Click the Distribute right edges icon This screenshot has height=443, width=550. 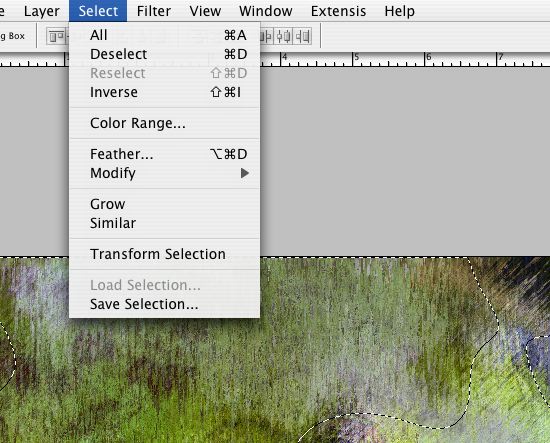[x=303, y=36]
